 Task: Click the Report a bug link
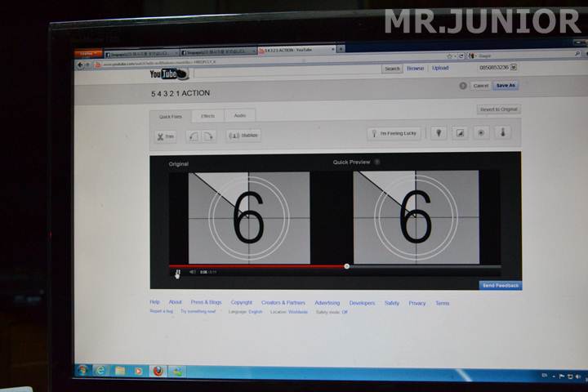161,311
